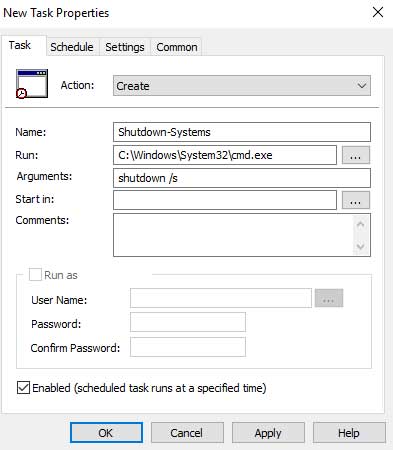Click the Arguments field with shutdown /s
Screen dimensions: 393x450
coord(242,178)
